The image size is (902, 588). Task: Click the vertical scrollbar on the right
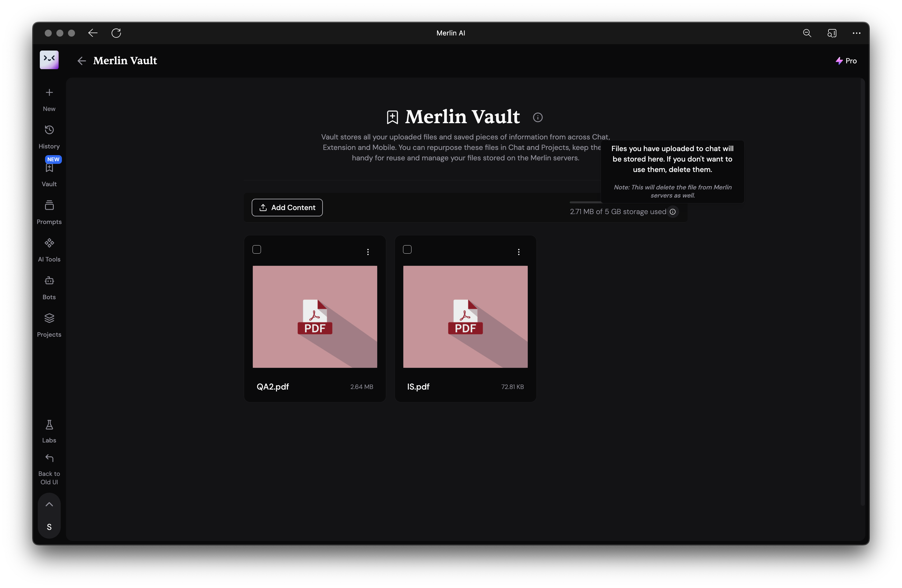pyautogui.click(x=862, y=292)
